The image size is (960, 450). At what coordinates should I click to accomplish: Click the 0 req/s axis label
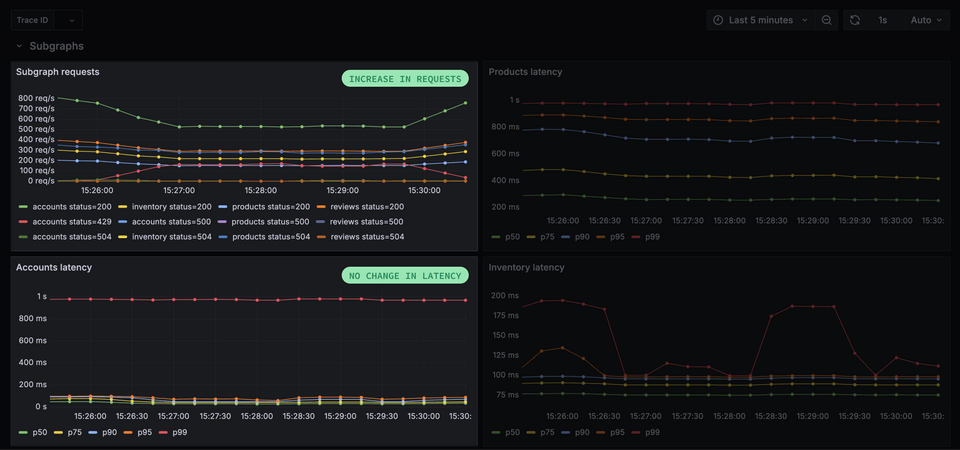click(40, 181)
